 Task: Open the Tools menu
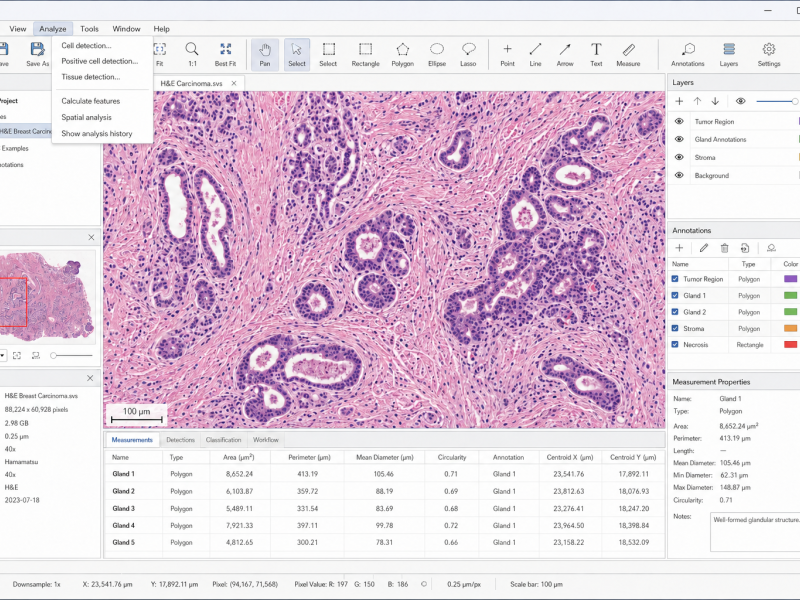(x=89, y=29)
